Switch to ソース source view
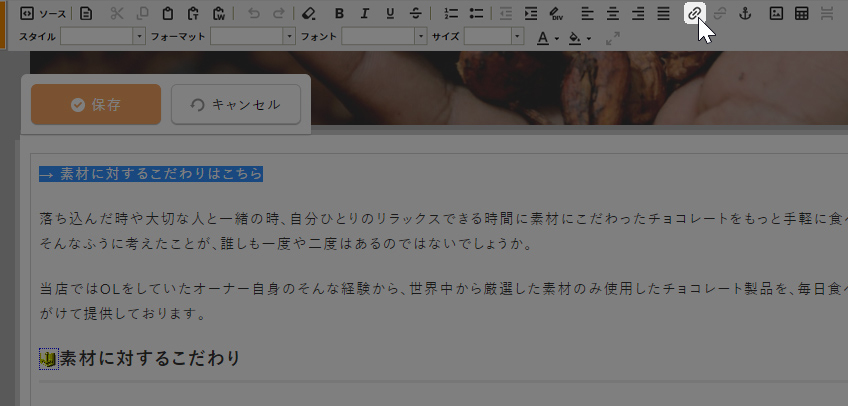 pyautogui.click(x=44, y=13)
